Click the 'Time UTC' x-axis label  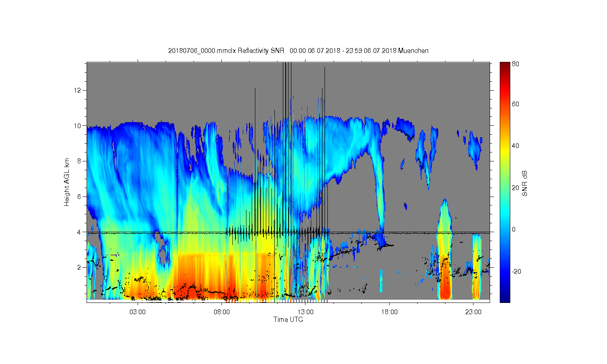pos(288,320)
